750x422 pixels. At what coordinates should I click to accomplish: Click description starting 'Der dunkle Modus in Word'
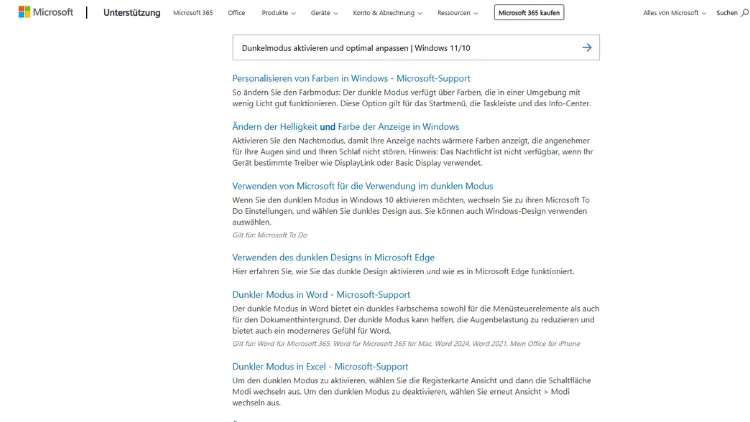(x=416, y=320)
